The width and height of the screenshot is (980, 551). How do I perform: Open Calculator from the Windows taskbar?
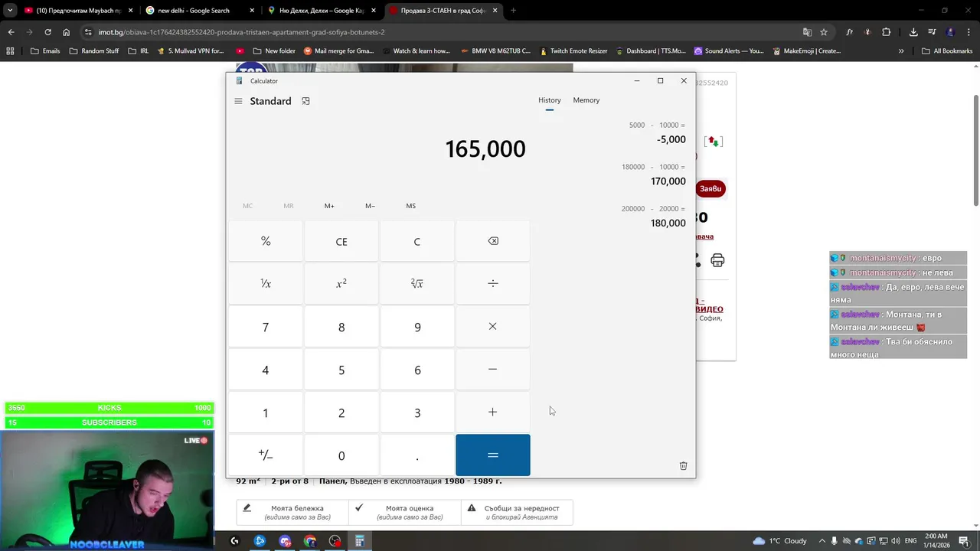[x=359, y=541]
